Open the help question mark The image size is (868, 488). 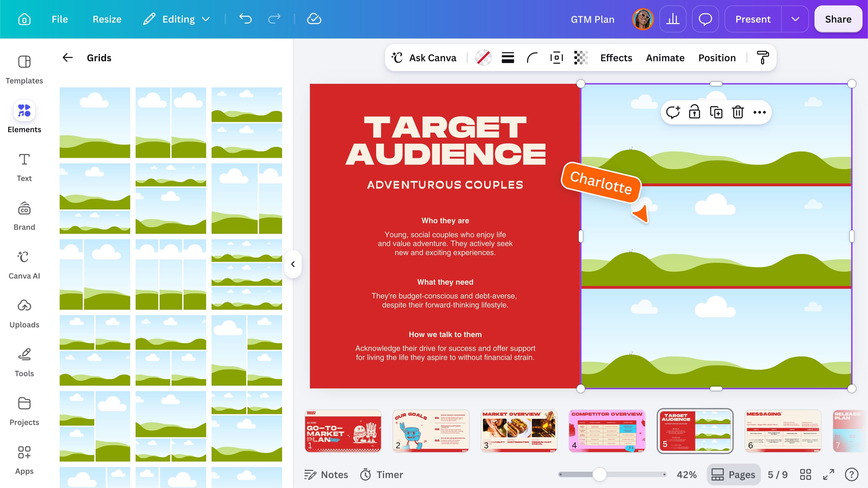pos(851,474)
